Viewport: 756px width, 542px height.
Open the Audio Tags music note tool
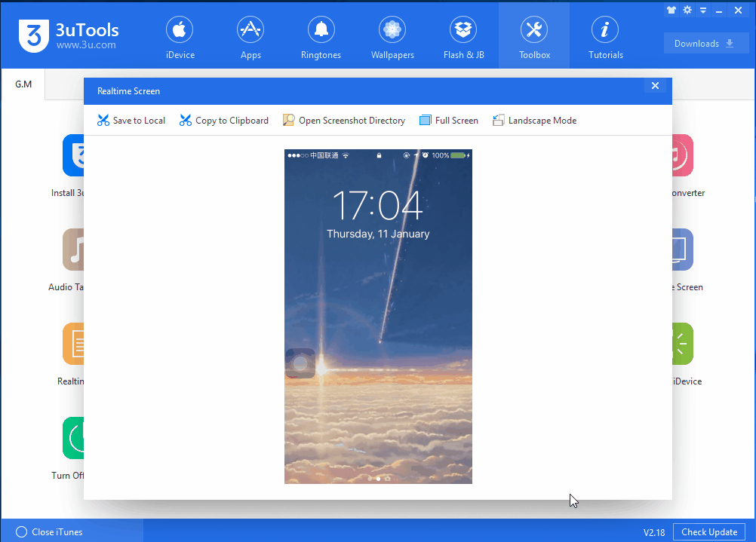pos(73,249)
